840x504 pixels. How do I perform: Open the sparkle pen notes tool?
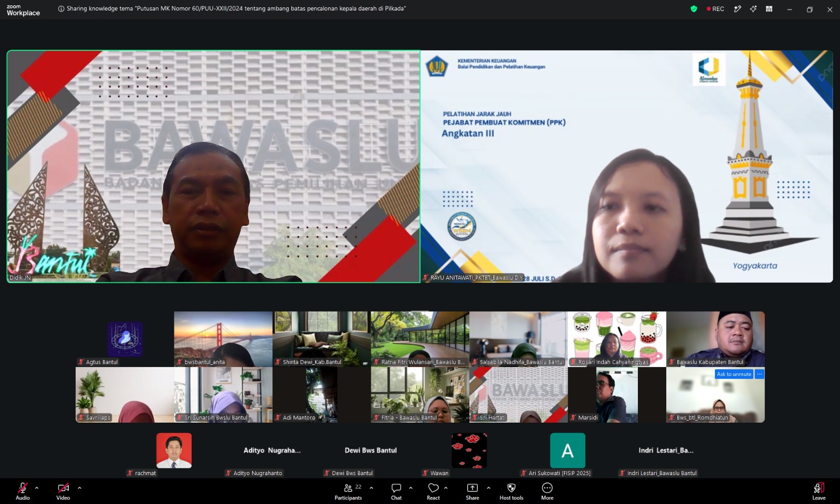coord(738,9)
